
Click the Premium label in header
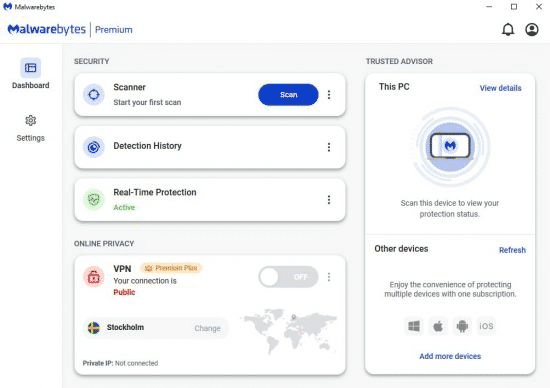pyautogui.click(x=114, y=30)
